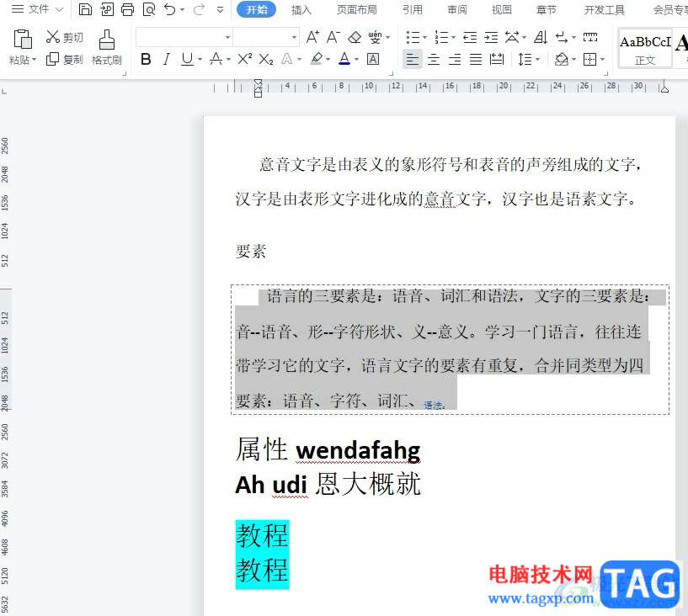
Task: Decrease font size with A- icon
Action: click(x=333, y=37)
